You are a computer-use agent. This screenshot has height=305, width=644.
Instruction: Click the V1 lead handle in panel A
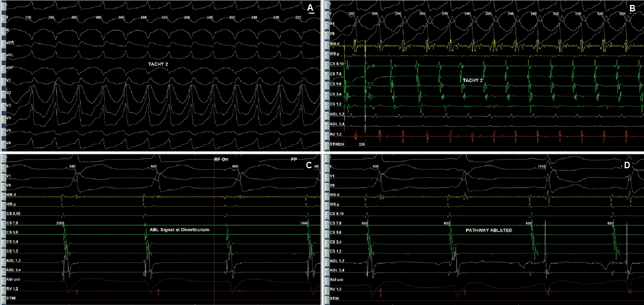[3, 80]
